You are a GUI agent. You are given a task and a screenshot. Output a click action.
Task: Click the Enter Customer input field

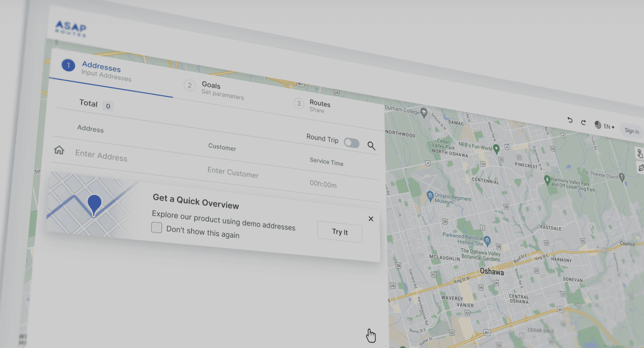[x=233, y=172]
